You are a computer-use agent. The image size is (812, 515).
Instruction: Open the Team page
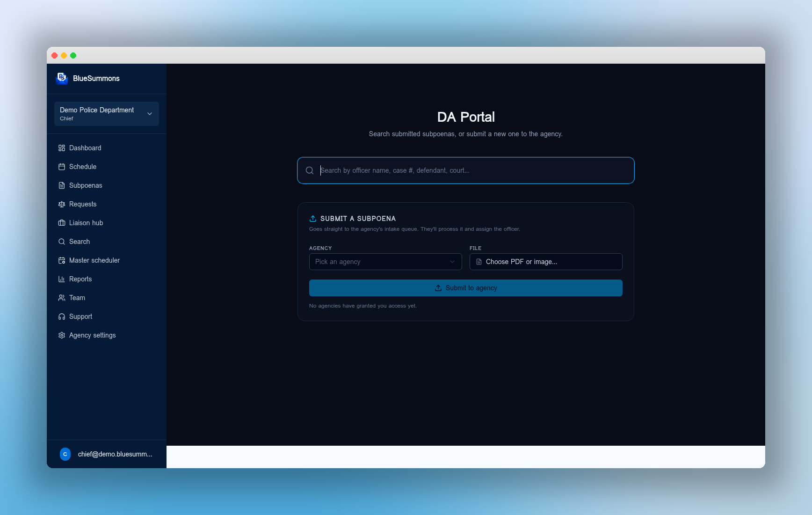click(x=107, y=298)
